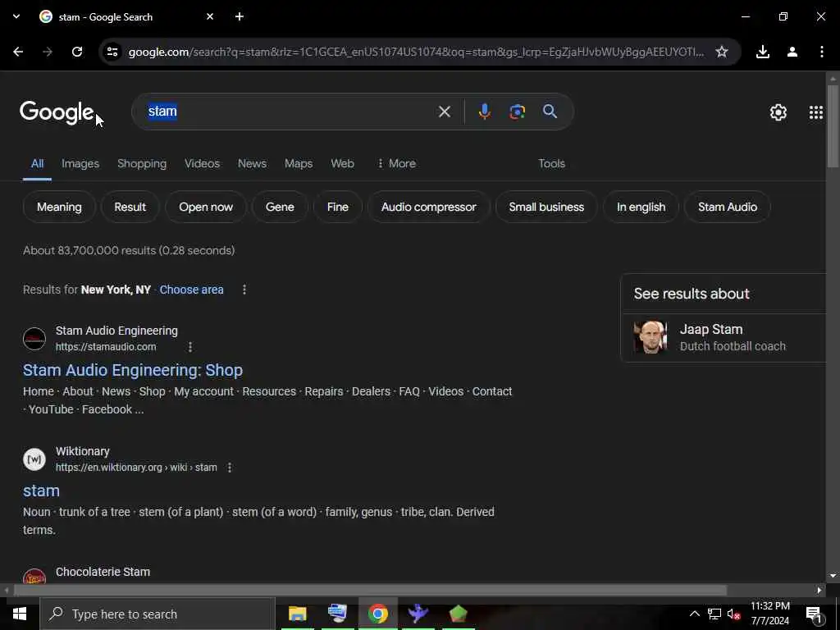Switch to the Web tab

point(342,163)
